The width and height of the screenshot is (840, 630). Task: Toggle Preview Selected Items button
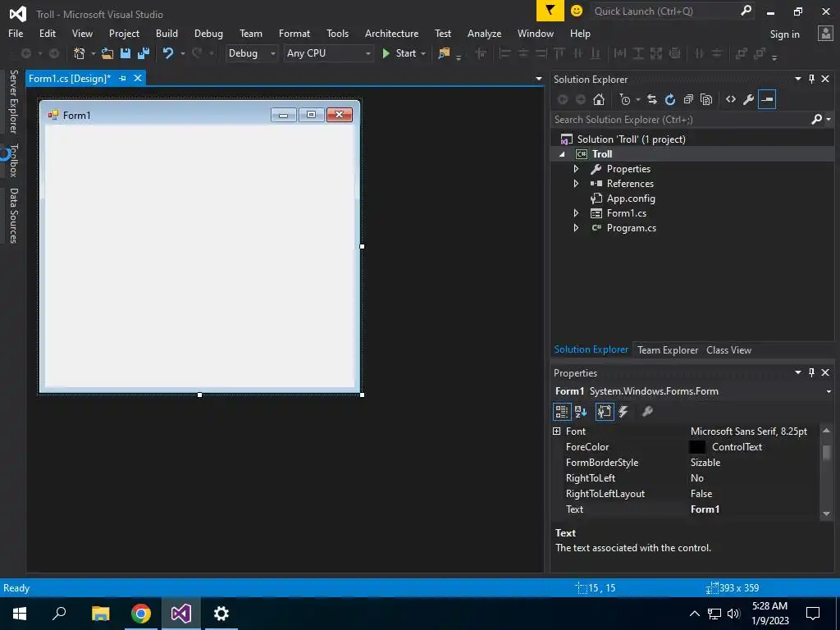pos(767,99)
